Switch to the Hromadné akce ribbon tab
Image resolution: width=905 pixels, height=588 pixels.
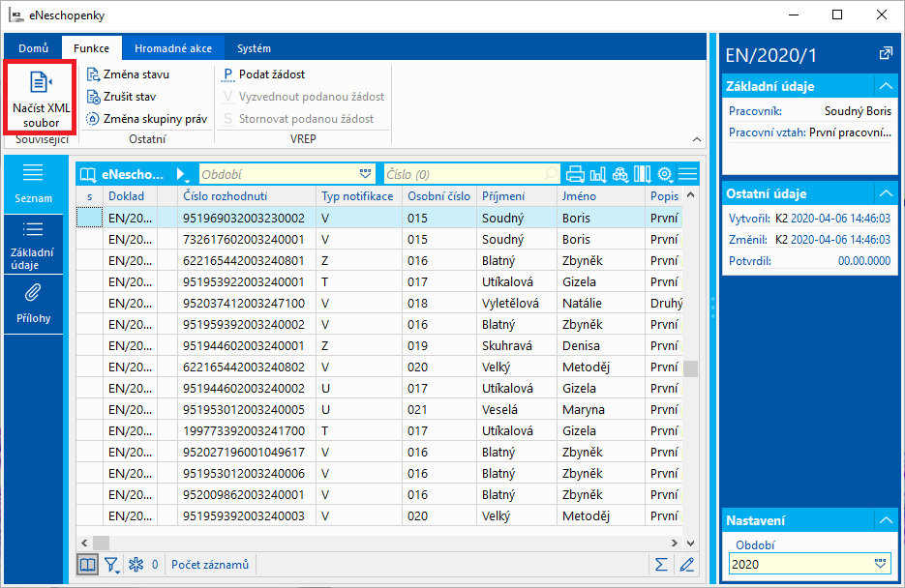click(x=173, y=48)
